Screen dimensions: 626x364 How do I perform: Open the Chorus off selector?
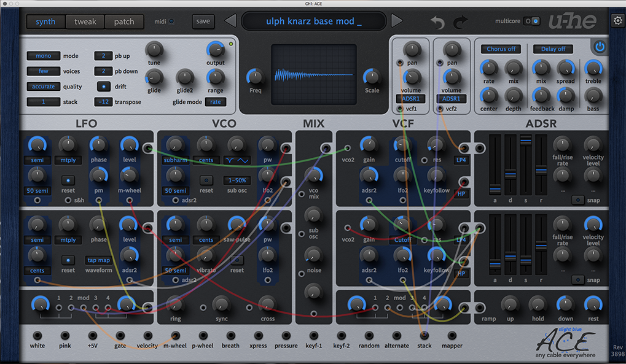501,48
